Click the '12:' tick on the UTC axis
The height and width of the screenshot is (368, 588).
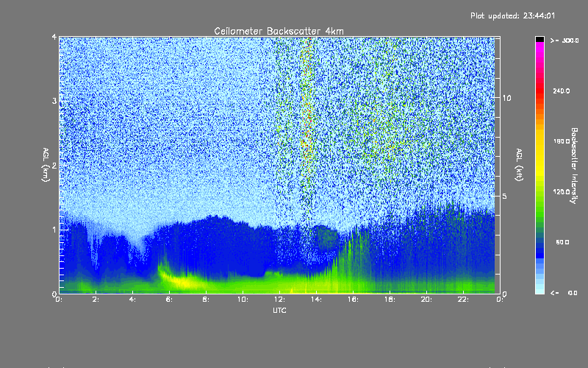tap(280, 300)
